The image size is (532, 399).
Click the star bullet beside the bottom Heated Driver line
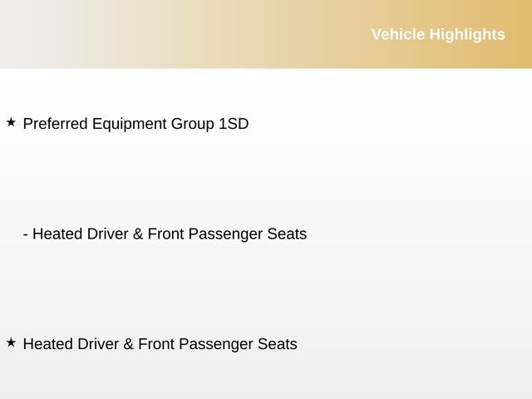point(11,342)
